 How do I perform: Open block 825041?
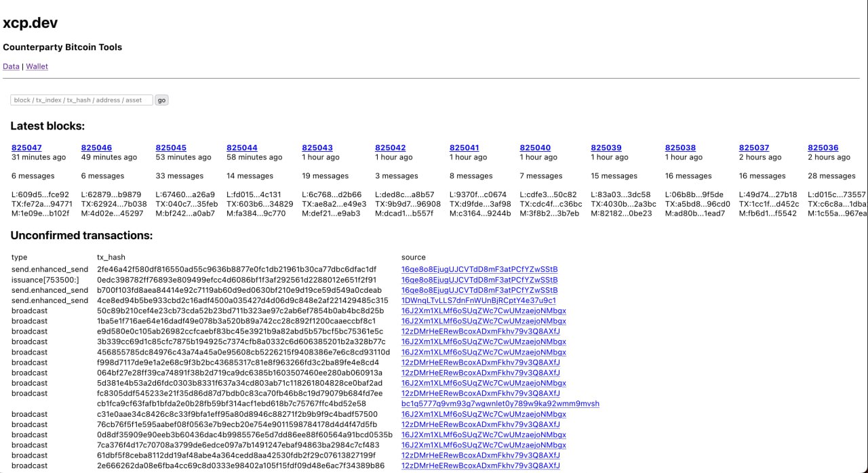pos(465,148)
